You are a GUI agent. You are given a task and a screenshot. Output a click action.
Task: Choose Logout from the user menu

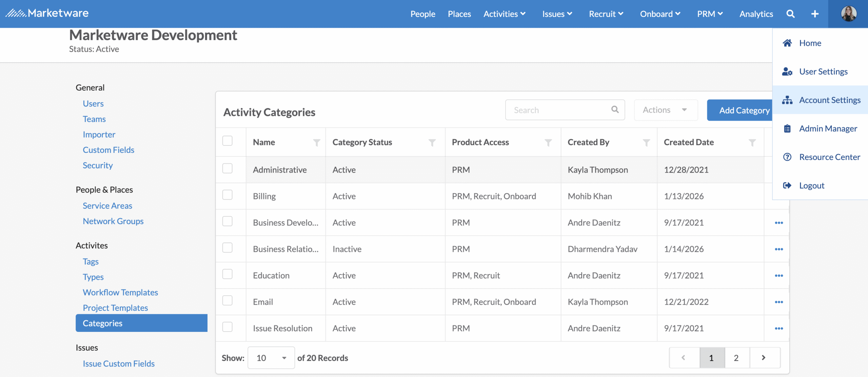811,185
